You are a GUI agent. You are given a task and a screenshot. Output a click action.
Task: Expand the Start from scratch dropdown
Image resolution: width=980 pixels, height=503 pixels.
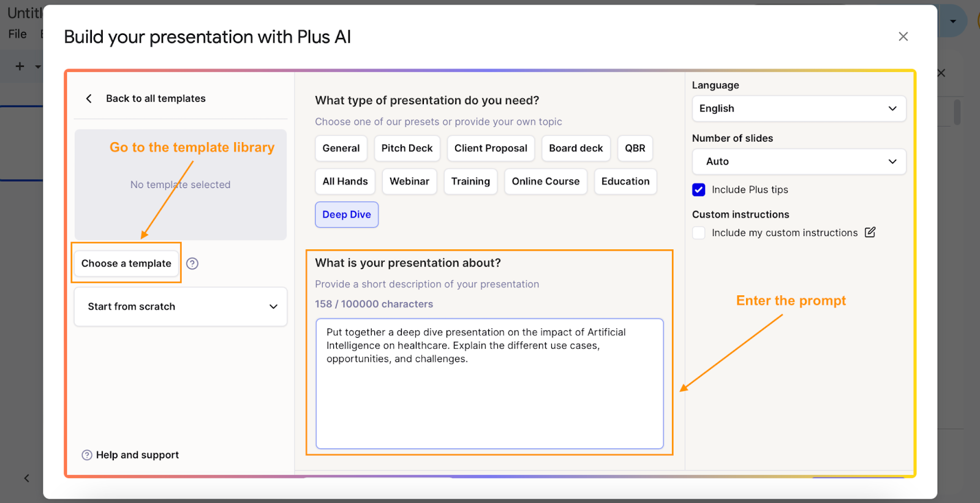coord(181,306)
